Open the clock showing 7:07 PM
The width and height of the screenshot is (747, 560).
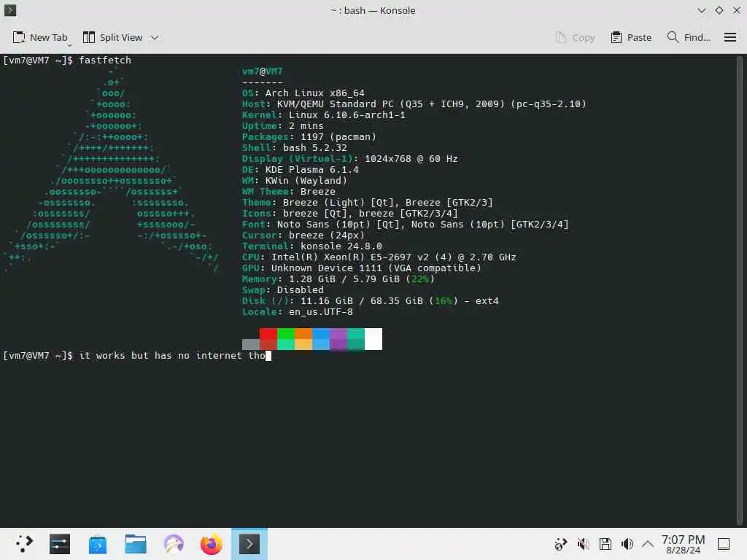pos(683,544)
